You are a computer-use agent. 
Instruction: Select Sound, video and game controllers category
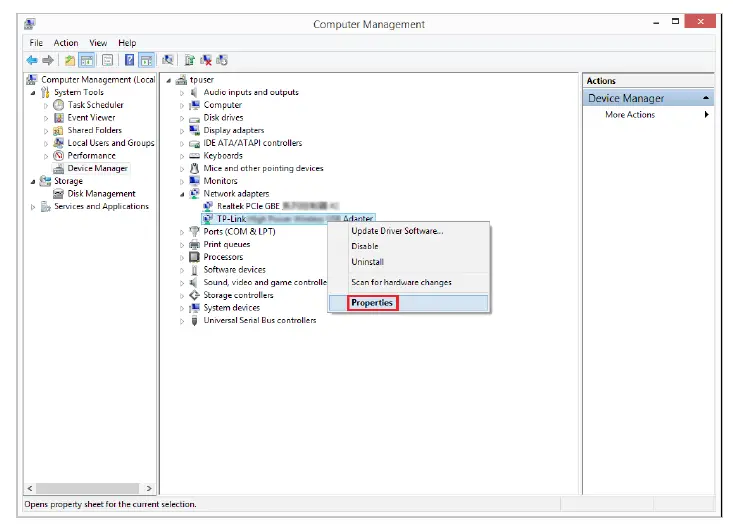click(265, 282)
